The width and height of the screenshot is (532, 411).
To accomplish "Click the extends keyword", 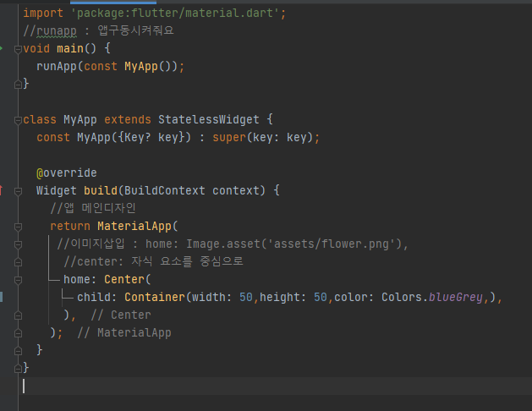I will [128, 120].
